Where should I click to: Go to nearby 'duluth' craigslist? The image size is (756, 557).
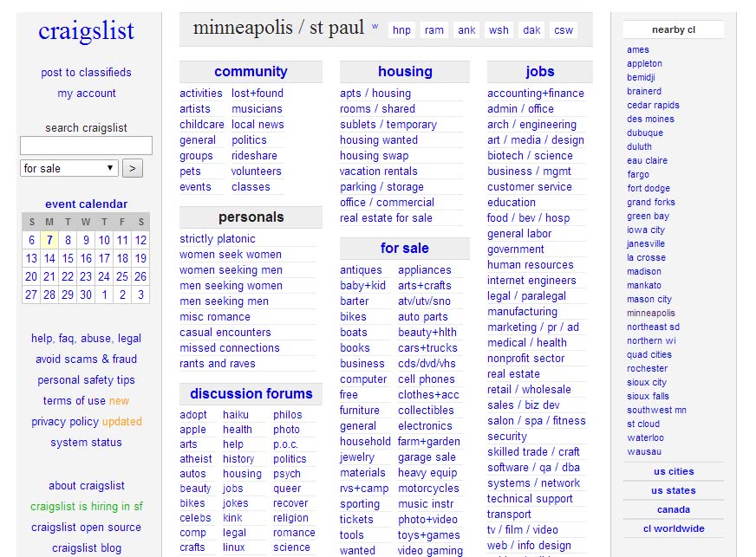pos(639,146)
